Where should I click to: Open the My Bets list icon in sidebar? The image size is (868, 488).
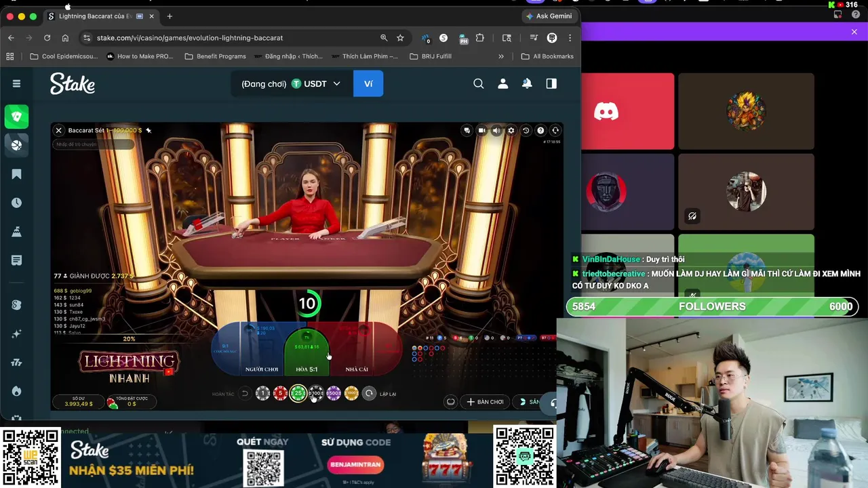[x=16, y=260]
